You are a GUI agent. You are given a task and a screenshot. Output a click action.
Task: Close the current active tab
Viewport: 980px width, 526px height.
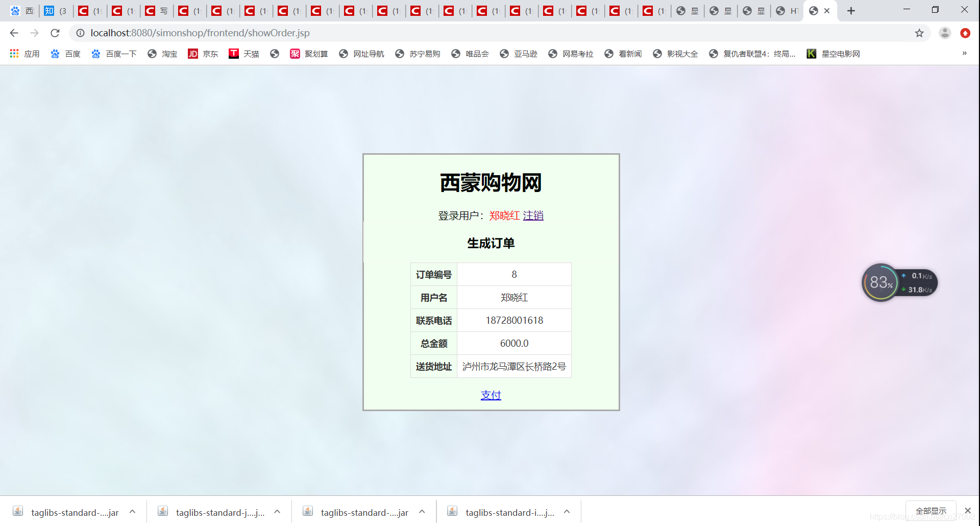point(827,11)
